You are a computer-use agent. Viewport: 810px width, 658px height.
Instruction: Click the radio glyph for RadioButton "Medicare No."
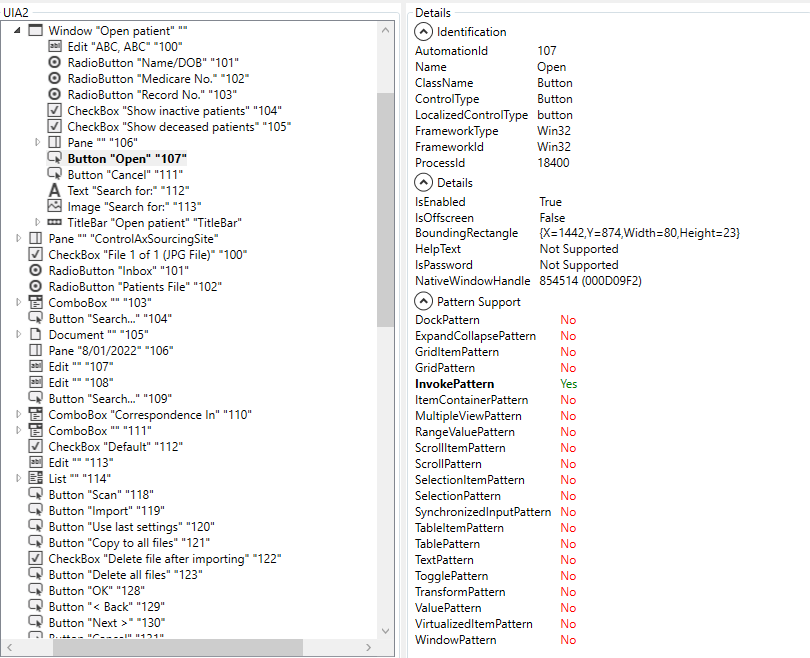[x=55, y=78]
